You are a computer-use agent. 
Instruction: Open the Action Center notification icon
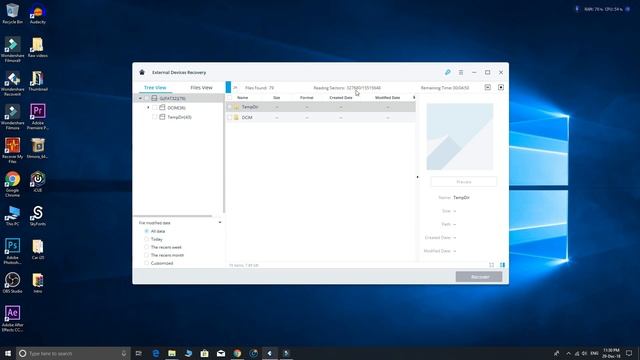629,353
